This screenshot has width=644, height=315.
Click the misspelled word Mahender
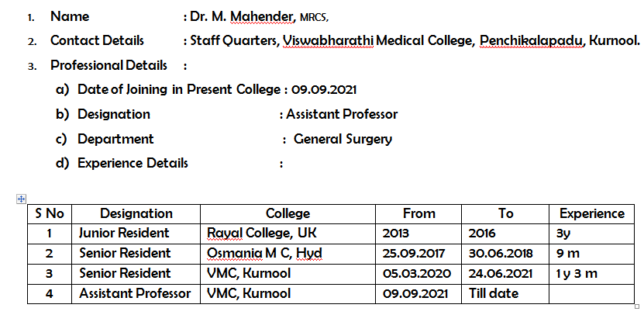pyautogui.click(x=261, y=16)
